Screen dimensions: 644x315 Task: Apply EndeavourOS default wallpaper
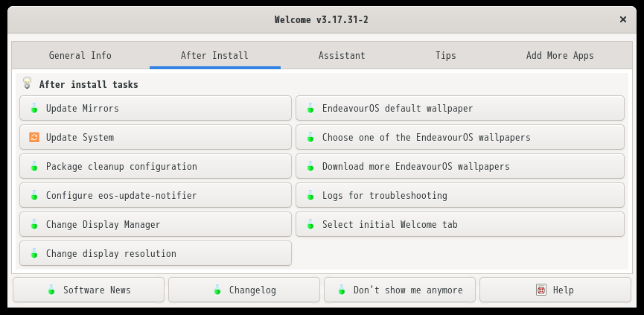click(x=460, y=108)
